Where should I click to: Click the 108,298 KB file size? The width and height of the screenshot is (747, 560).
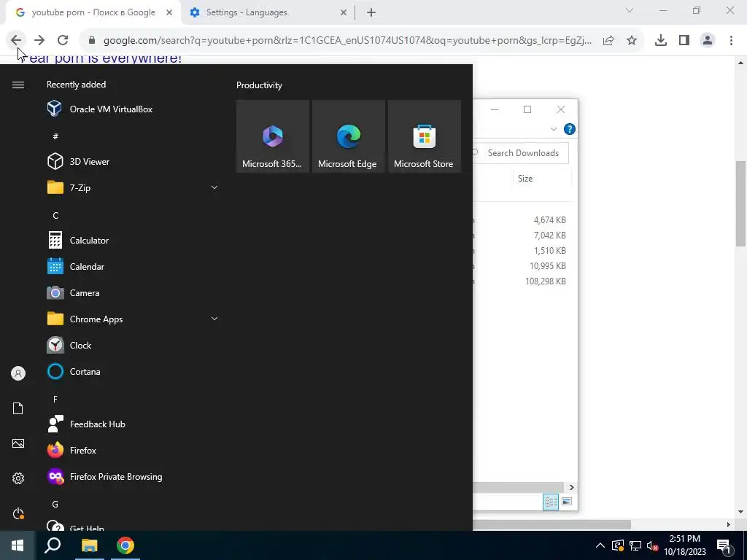(x=546, y=281)
